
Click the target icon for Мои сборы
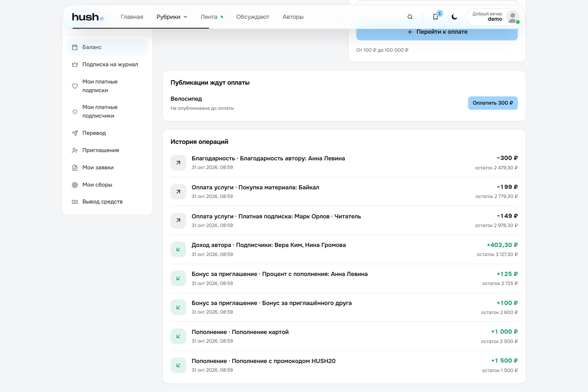(75, 185)
